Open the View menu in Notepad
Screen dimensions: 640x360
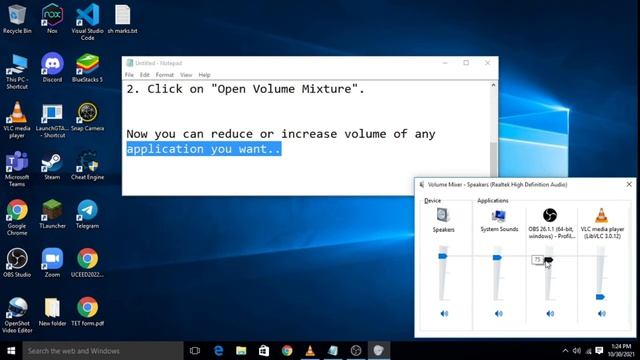[186, 75]
